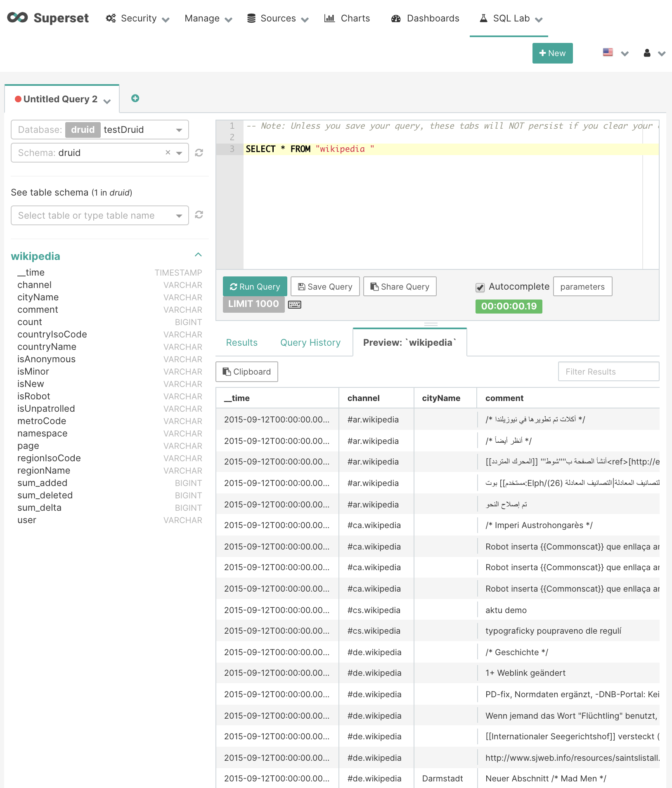Click the wikipedia table name link
Viewport: 672px width, 788px height.
coord(35,256)
